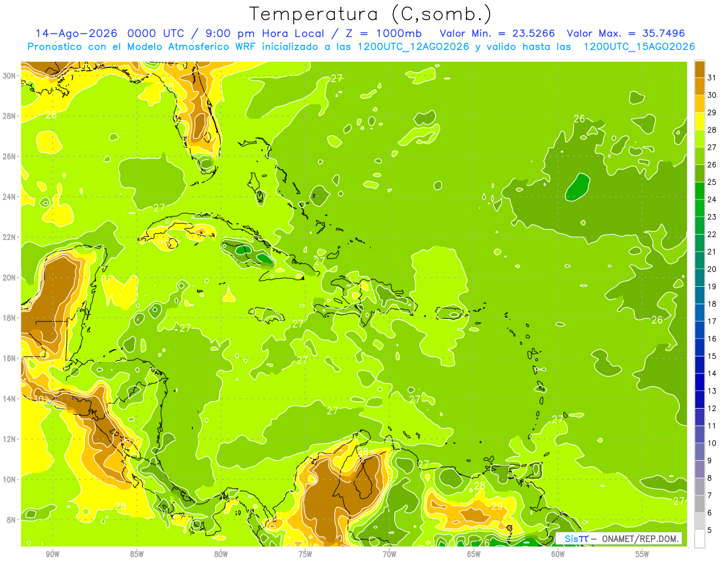Pick the purple legend swatch between 9 and 10
728x562 pixels.
[699, 452]
